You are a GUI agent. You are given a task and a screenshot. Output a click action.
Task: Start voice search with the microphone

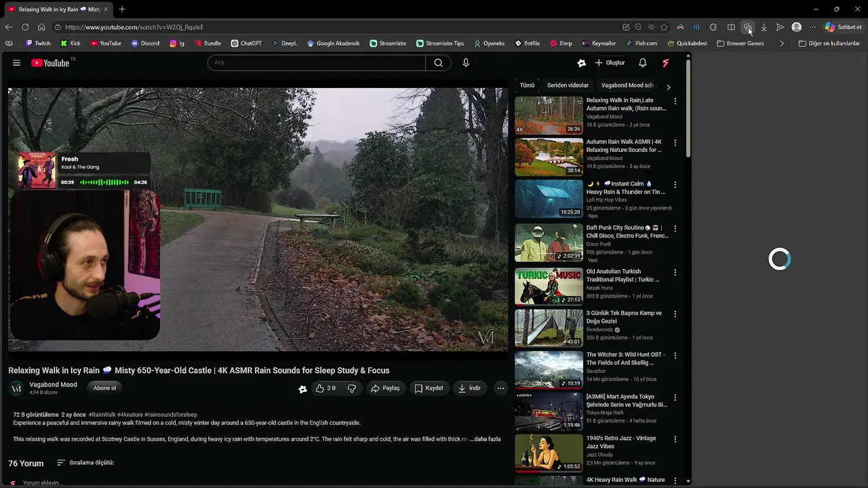466,63
